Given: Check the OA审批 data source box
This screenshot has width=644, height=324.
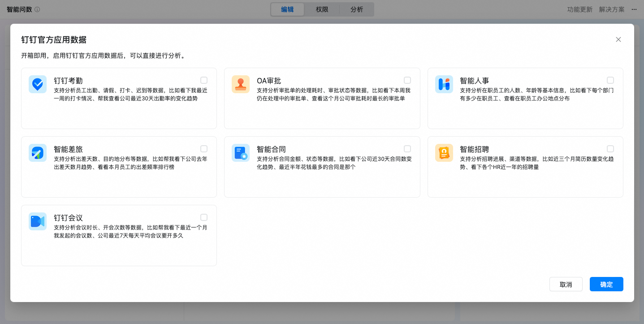Looking at the screenshot, I should 407,80.
